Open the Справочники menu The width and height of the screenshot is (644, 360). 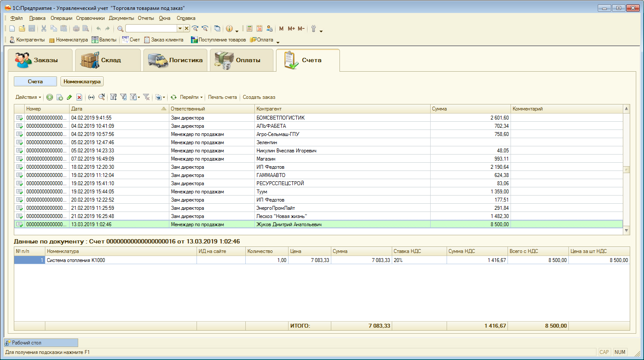[90, 18]
